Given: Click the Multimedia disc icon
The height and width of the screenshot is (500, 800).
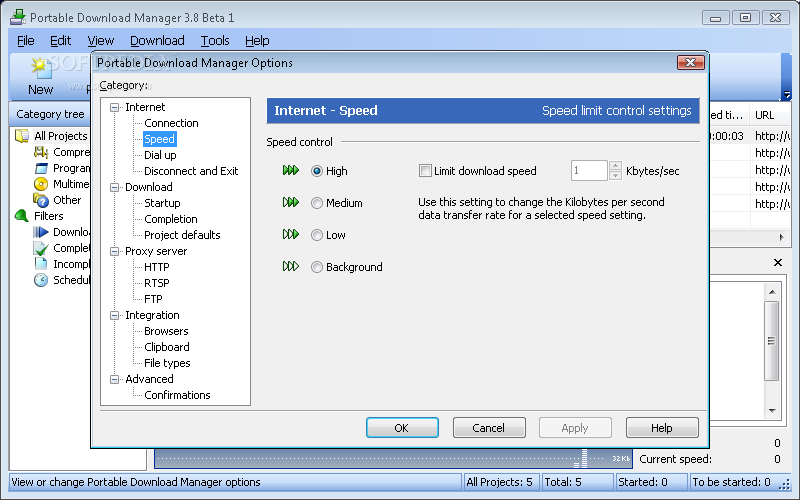Looking at the screenshot, I should (41, 184).
